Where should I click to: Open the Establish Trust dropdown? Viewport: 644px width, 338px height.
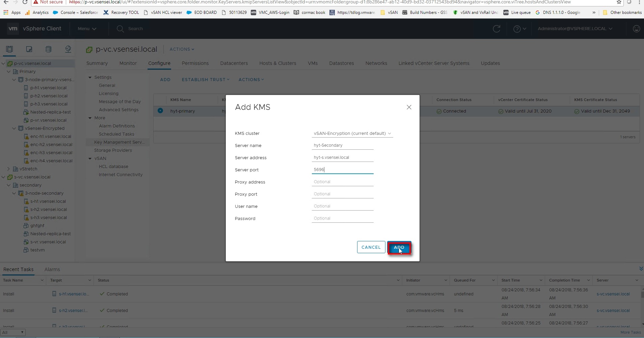tap(205, 80)
